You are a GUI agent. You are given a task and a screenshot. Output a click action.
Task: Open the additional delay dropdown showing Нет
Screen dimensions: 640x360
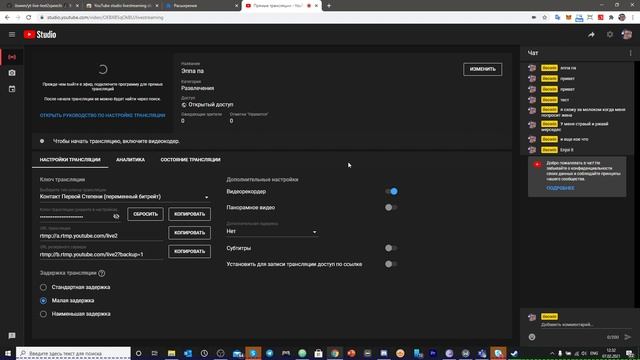coord(272,231)
